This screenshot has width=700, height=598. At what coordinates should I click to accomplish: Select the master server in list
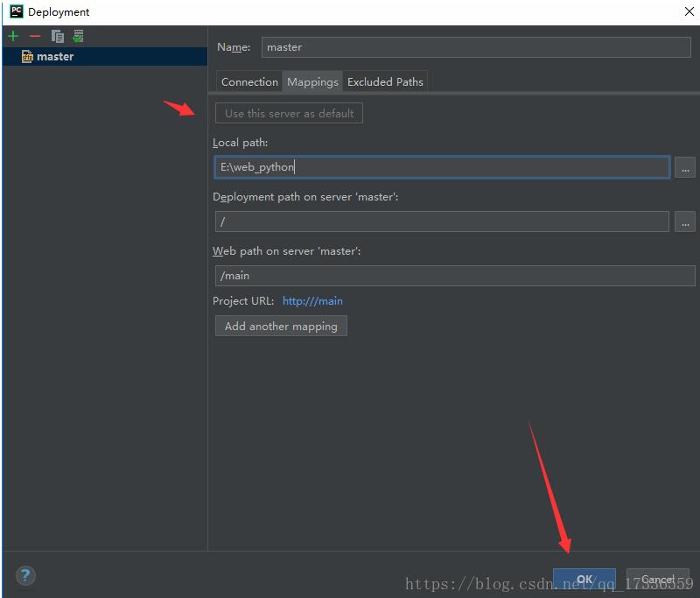click(55, 57)
